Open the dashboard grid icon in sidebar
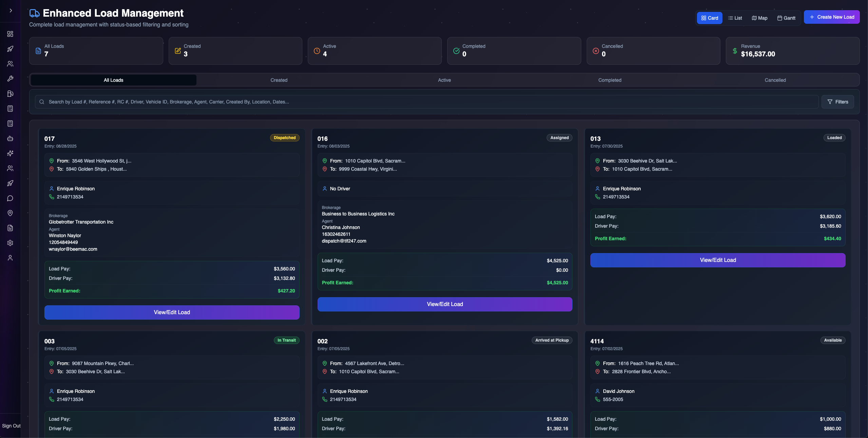Image resolution: width=868 pixels, height=438 pixels. [x=10, y=34]
